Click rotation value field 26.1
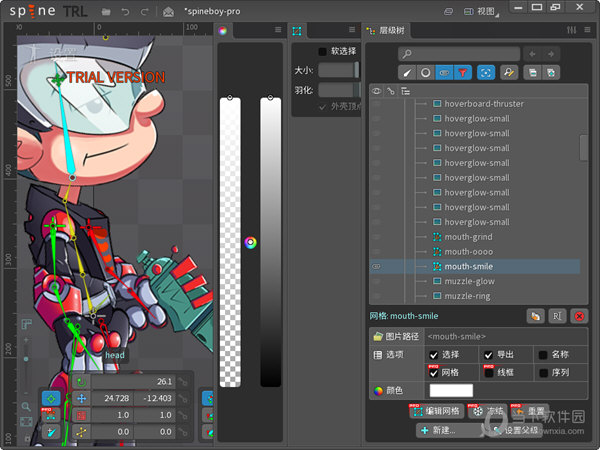This screenshot has height=450, width=600. coord(134,382)
